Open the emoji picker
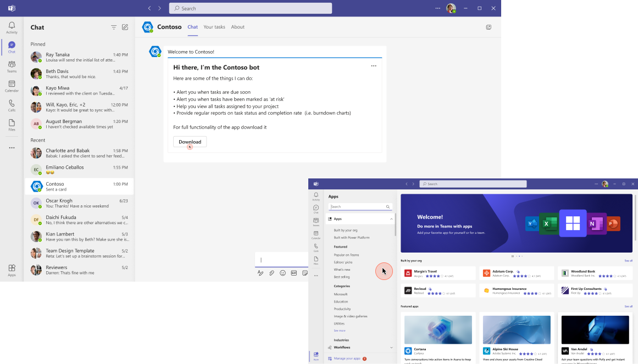The image size is (638, 364). coord(283,273)
